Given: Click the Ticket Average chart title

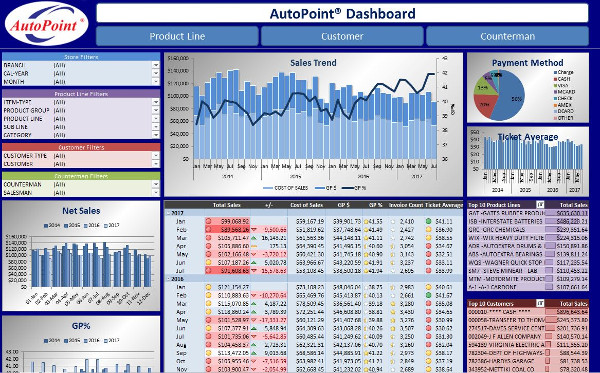Looking at the screenshot, I should (528, 137).
